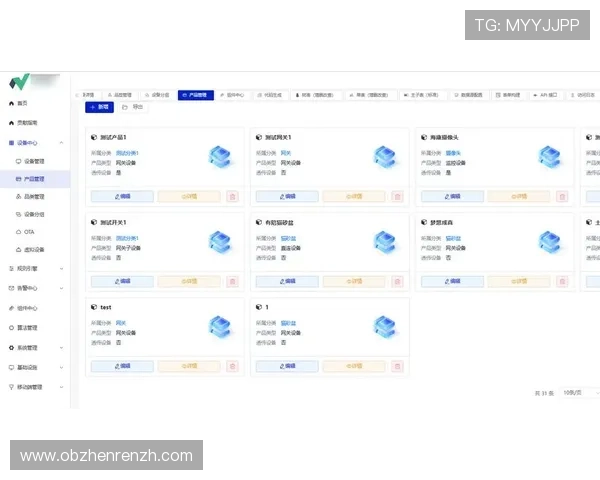Expand the 系统管理 sidebar group
This screenshot has height=480, width=600.
(61, 348)
